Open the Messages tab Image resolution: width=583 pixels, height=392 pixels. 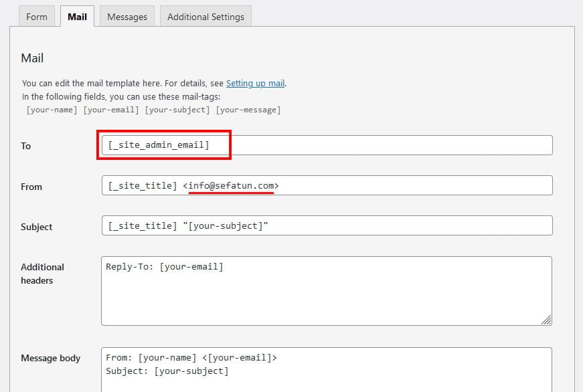click(127, 16)
